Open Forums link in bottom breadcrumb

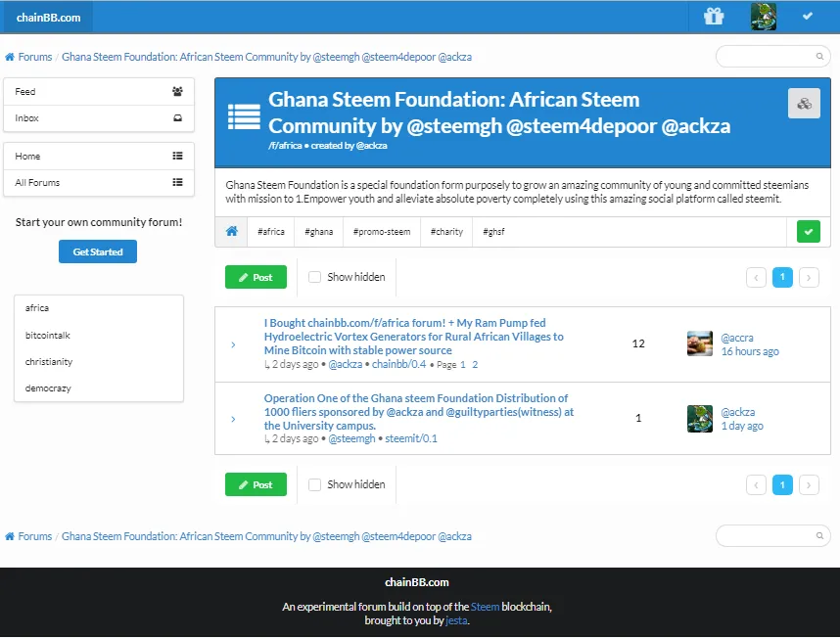pyautogui.click(x=35, y=536)
